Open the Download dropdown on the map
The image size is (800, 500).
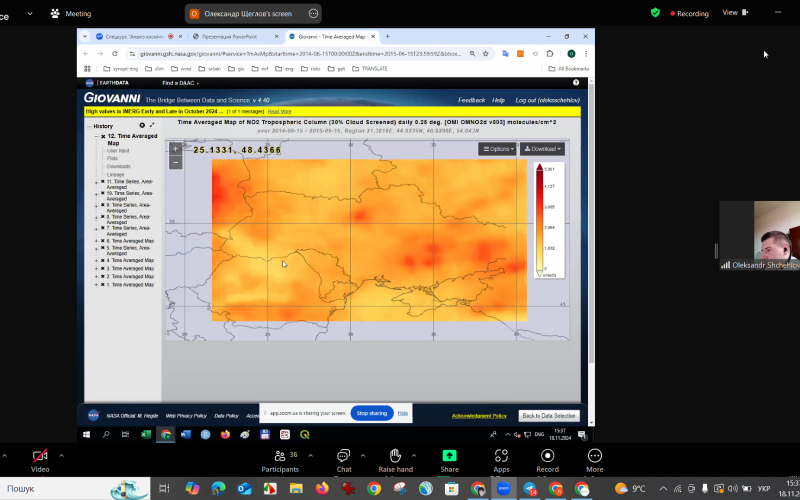(x=542, y=149)
